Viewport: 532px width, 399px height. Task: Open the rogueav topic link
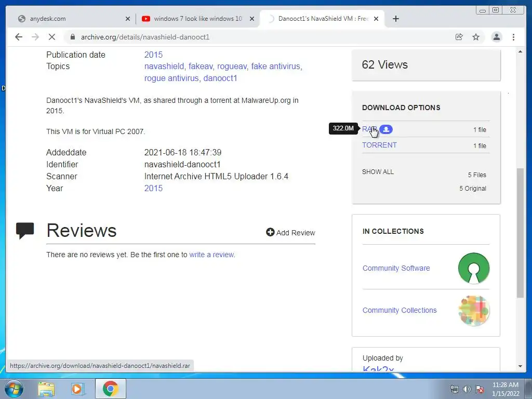tap(232, 66)
